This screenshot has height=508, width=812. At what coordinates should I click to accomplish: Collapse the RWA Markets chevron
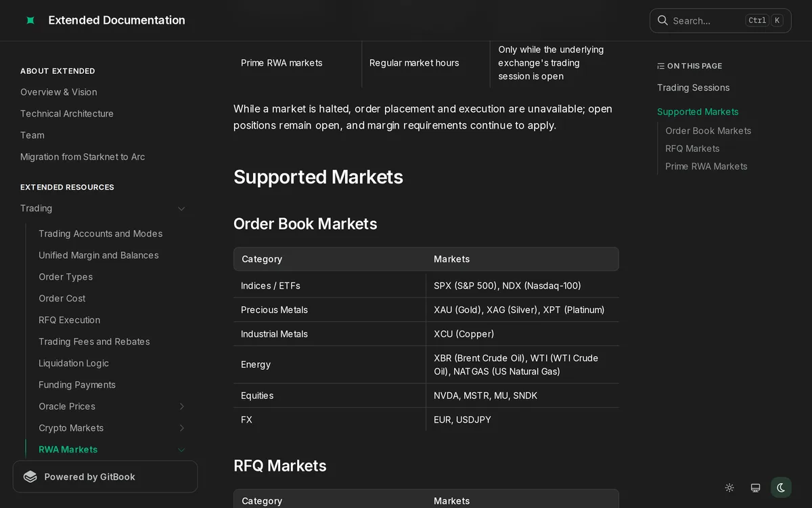click(x=181, y=450)
